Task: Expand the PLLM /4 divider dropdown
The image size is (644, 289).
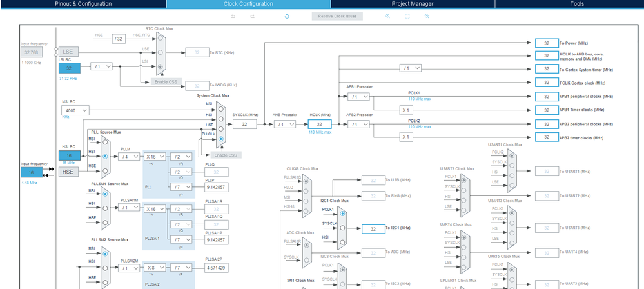Action: 129,157
